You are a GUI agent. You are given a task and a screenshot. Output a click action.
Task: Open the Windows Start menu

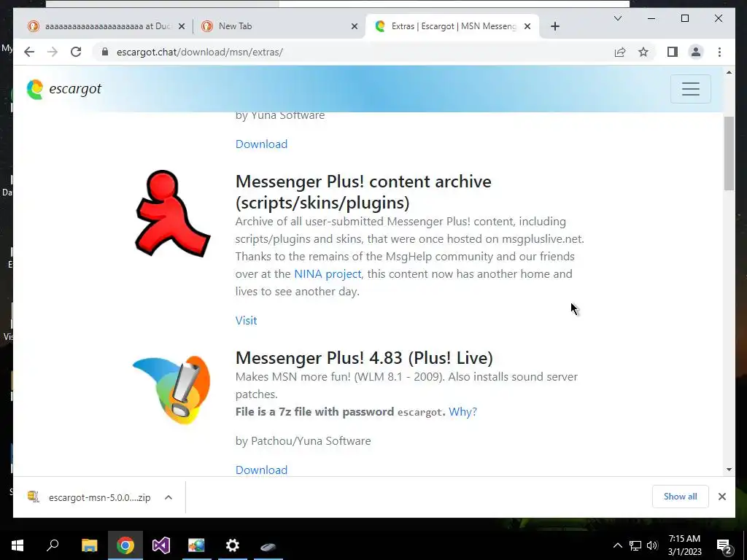[18, 545]
